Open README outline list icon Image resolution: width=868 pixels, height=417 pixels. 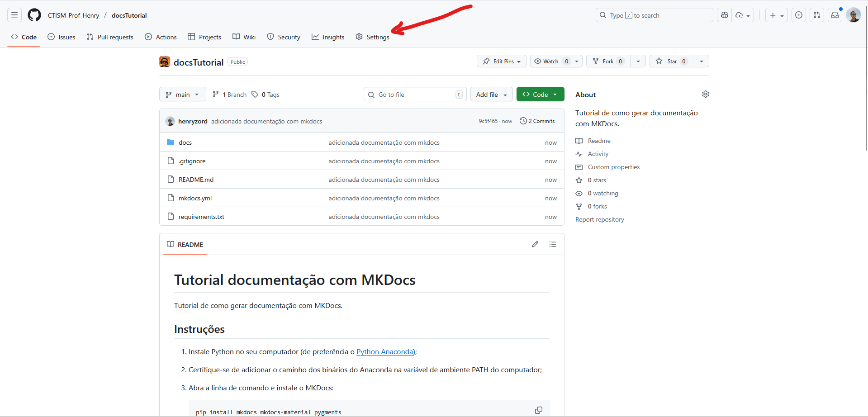(553, 244)
